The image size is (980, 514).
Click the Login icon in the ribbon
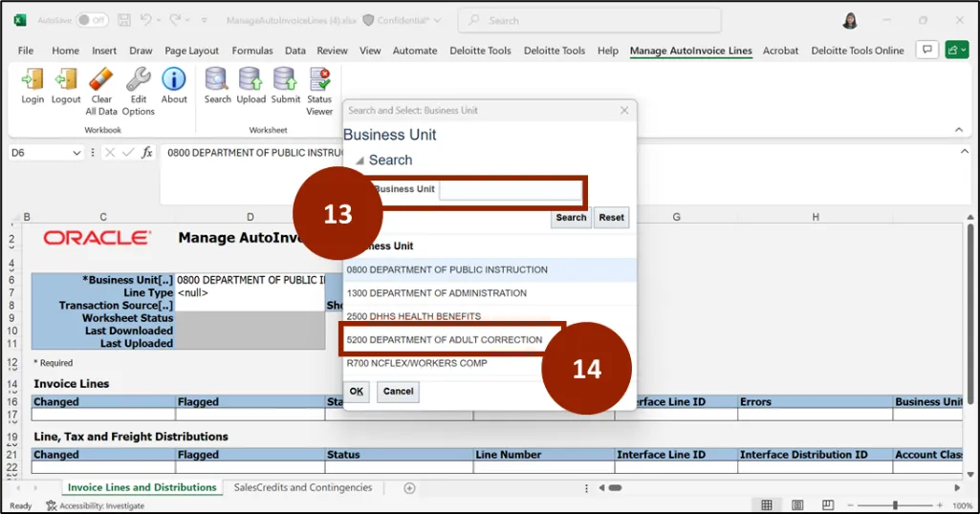(33, 81)
